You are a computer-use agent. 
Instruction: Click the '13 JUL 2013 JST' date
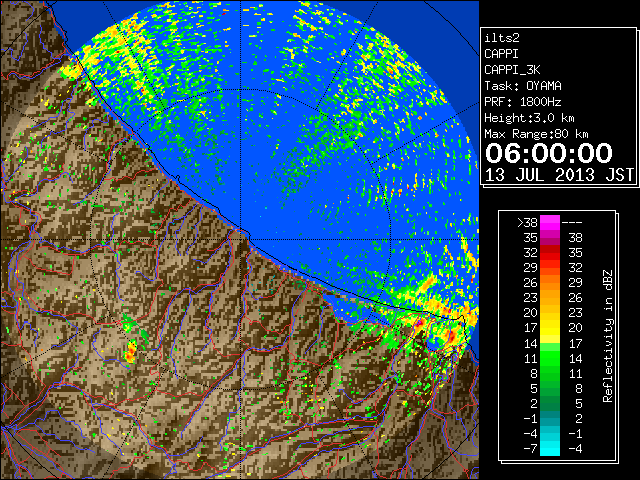(x=559, y=175)
